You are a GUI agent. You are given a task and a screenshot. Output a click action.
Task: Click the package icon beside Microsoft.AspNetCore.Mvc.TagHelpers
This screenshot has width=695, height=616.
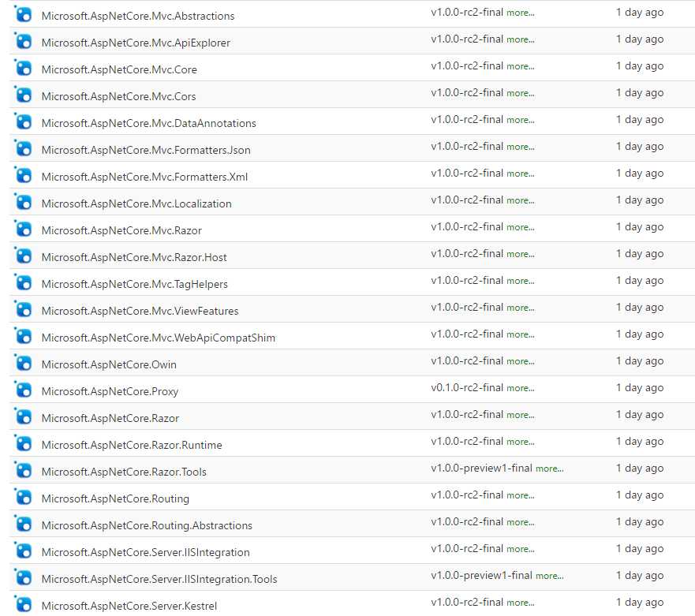point(24,282)
